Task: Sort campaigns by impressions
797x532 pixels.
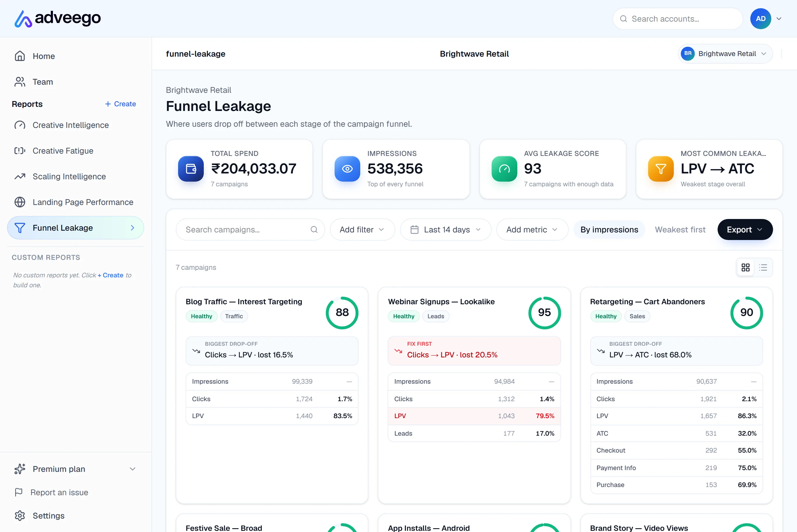Action: click(609, 230)
